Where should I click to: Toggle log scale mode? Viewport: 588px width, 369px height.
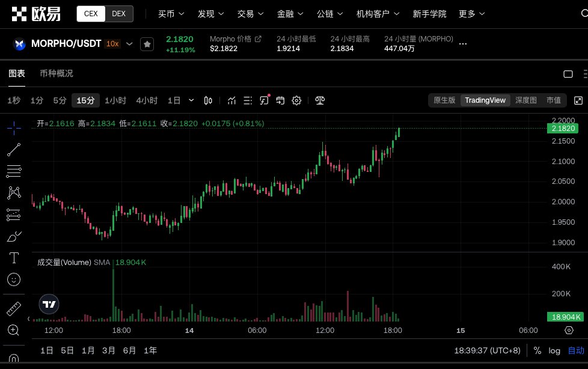pyautogui.click(x=554, y=350)
